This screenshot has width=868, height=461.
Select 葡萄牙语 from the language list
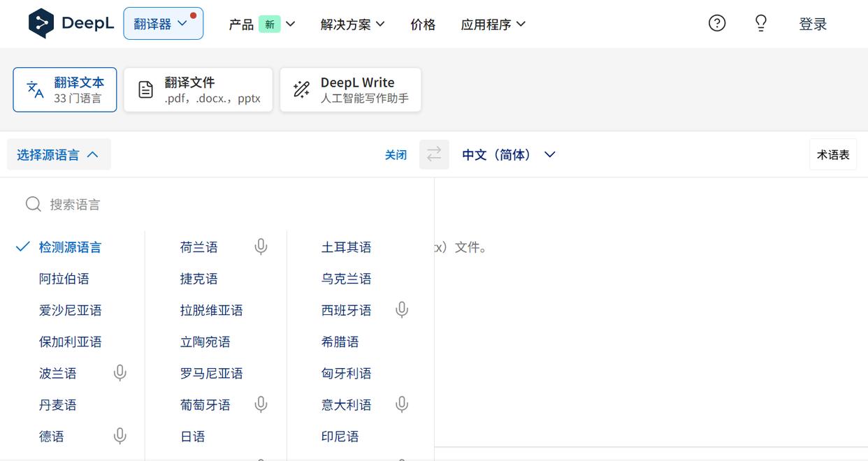click(205, 404)
